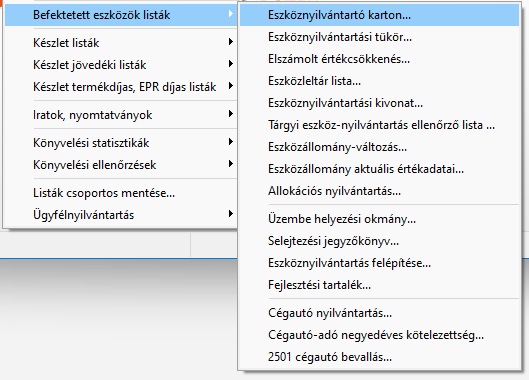Open Cégautó-adó negyedéves kötelezettség...
This screenshot has height=380, width=529.
pos(380,335)
